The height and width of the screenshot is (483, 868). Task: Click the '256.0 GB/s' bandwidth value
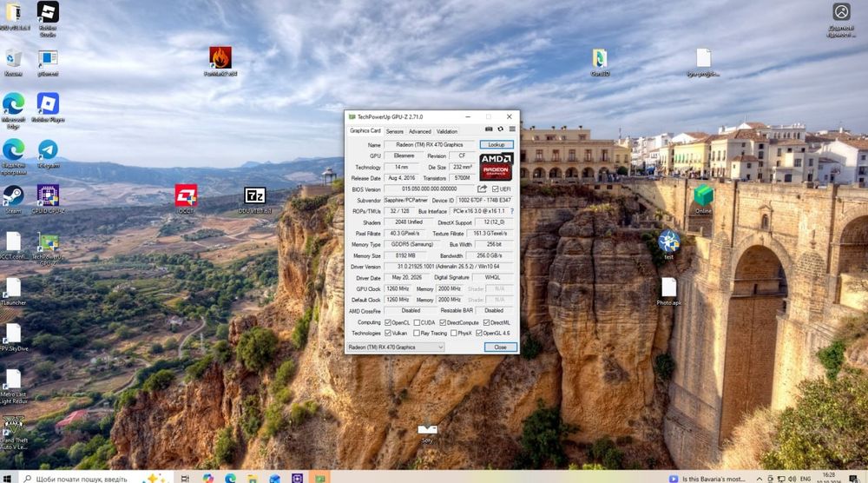click(x=490, y=255)
